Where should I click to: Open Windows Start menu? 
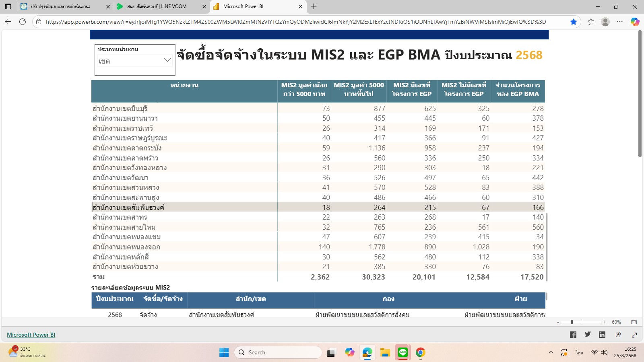point(224,353)
